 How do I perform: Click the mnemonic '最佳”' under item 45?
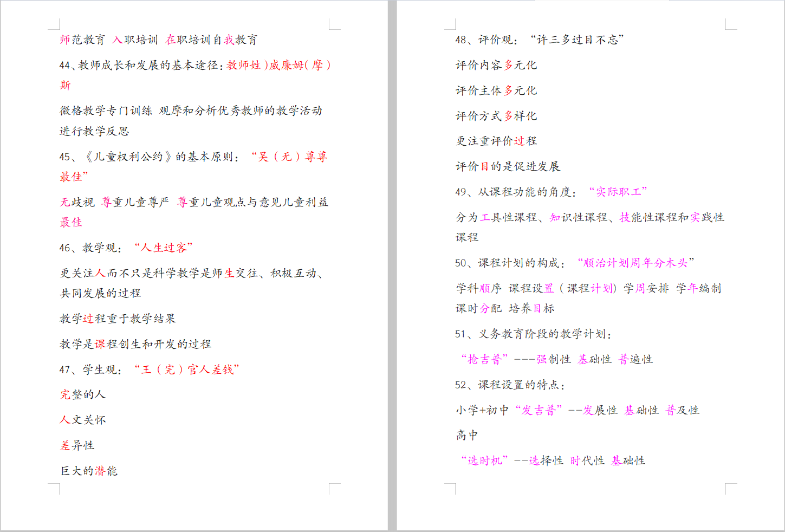pyautogui.click(x=74, y=177)
